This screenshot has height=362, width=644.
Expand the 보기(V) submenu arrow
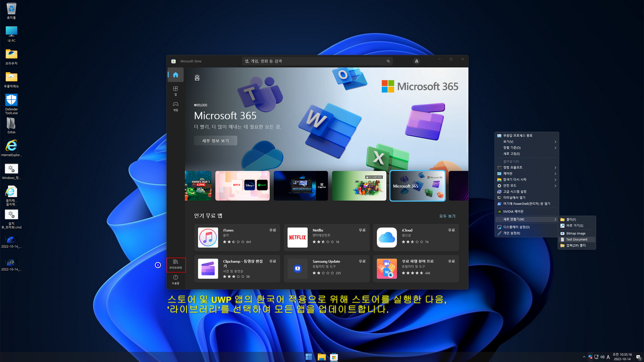tap(555, 142)
